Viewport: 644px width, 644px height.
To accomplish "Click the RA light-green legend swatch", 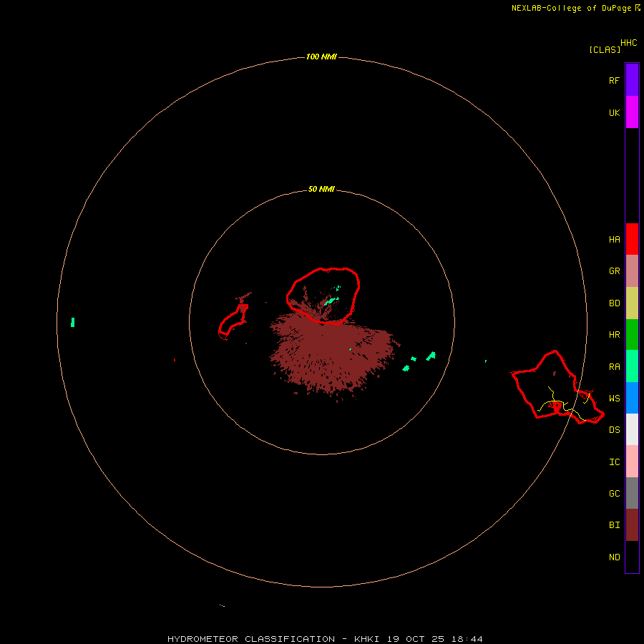I will coord(632,366).
